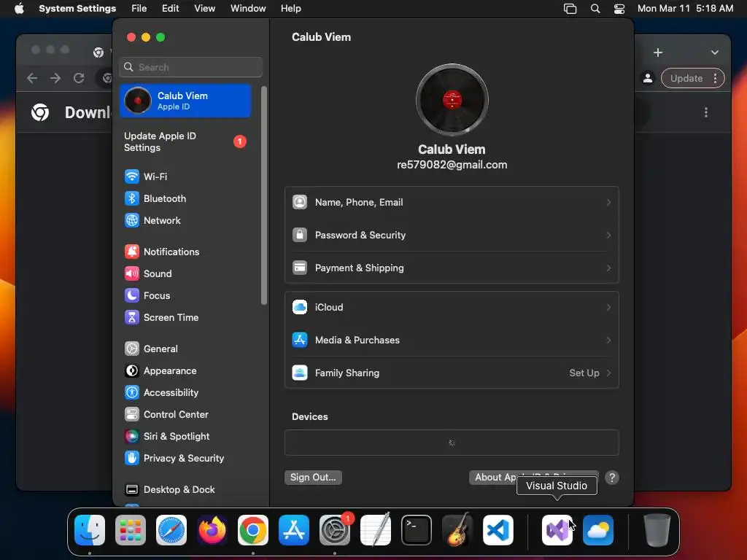The width and height of the screenshot is (747, 560).
Task: Click Chrome's new tab plus button
Action: pyautogui.click(x=658, y=52)
